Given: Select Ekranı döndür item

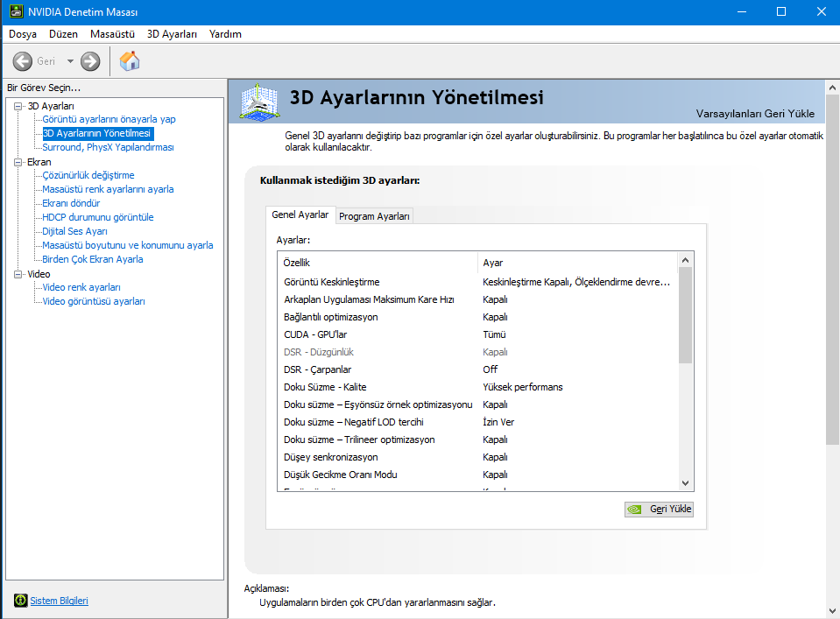Looking at the screenshot, I should (71, 203).
